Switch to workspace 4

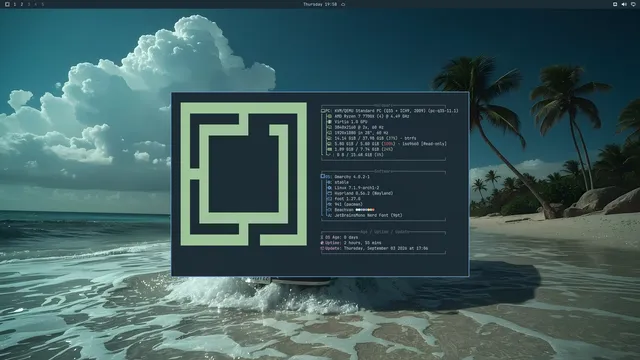coord(36,4)
